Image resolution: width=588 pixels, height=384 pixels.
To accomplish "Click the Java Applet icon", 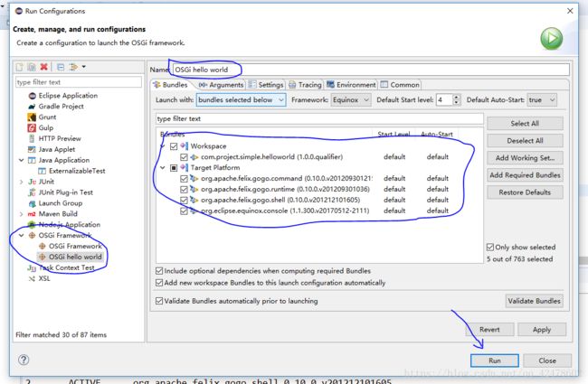I will 32,149.
